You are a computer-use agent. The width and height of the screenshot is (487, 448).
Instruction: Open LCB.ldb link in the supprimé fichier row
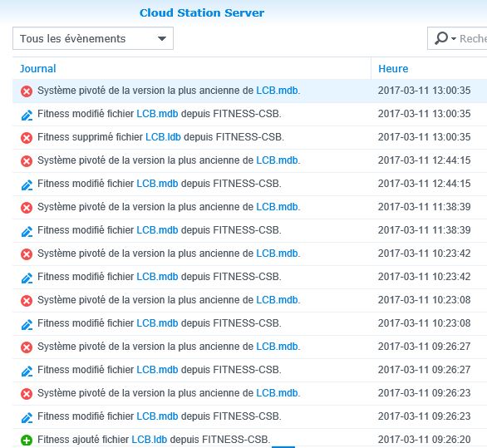(x=163, y=137)
